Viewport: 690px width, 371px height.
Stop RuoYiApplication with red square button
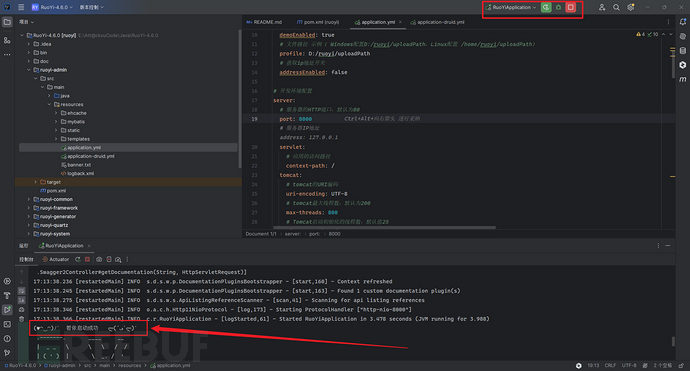[x=570, y=7]
